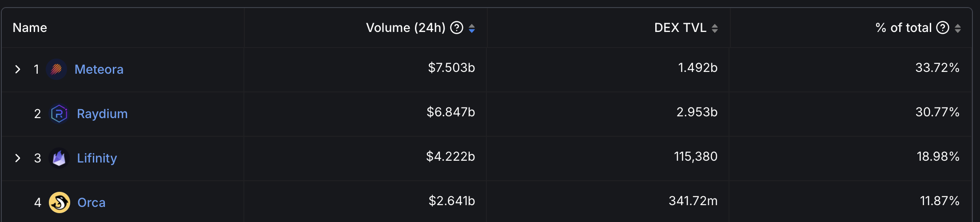Click the Orca logo icon
This screenshot has width=980, height=222.
60,202
